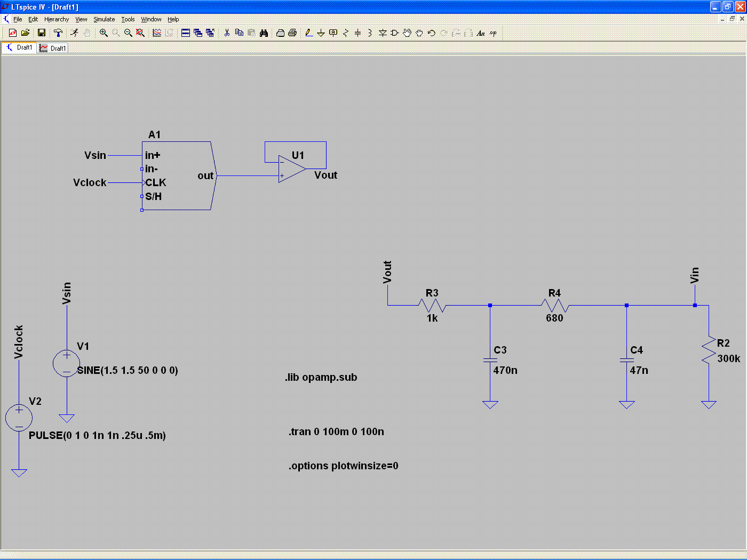This screenshot has height=560, width=747.
Task: Choose the Resistor component tool
Action: [345, 33]
